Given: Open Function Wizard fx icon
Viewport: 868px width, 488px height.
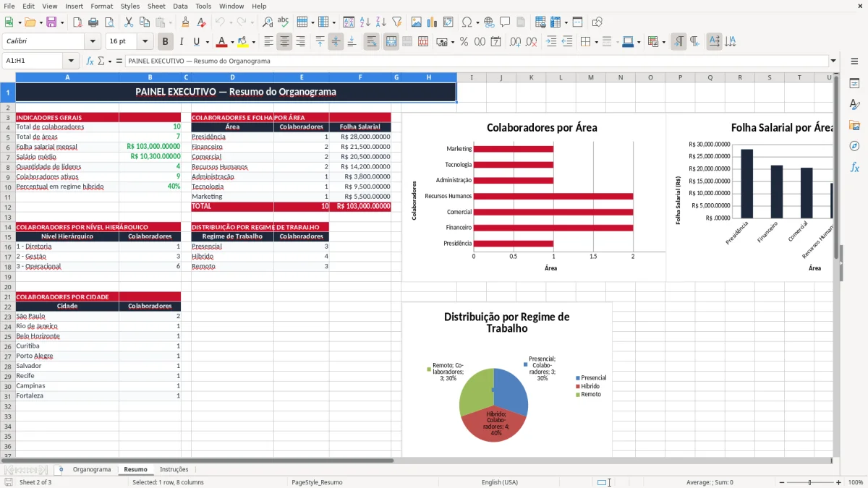Looking at the screenshot, I should (x=90, y=61).
